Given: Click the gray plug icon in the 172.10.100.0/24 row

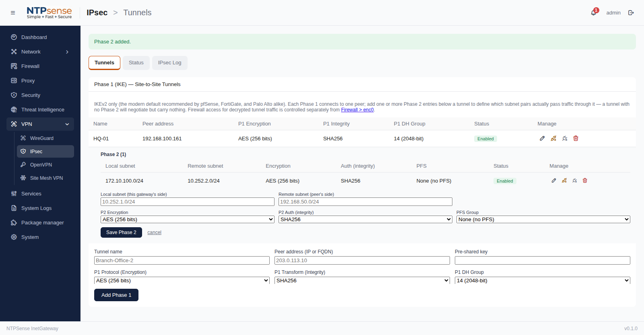Looking at the screenshot, I should 575,181.
